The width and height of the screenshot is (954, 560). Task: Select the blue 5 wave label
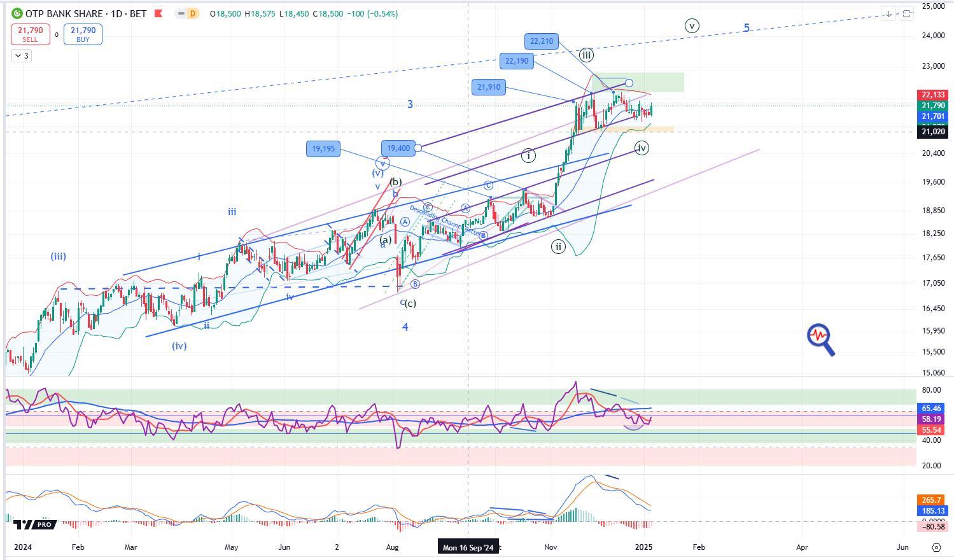(747, 28)
